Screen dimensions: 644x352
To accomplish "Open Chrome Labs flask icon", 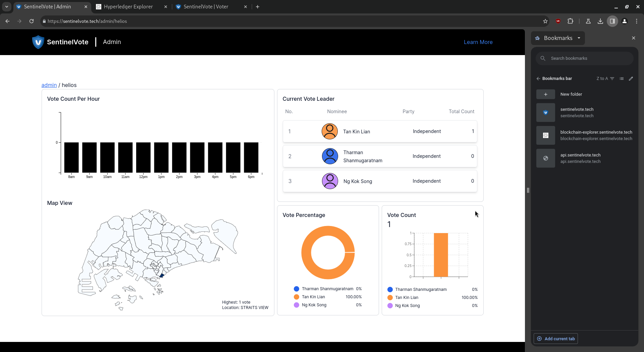I will tap(588, 21).
